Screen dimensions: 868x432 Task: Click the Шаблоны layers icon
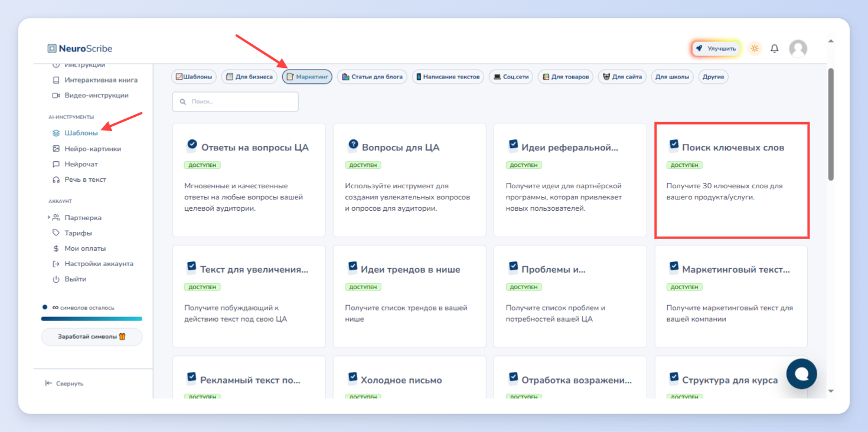point(56,133)
